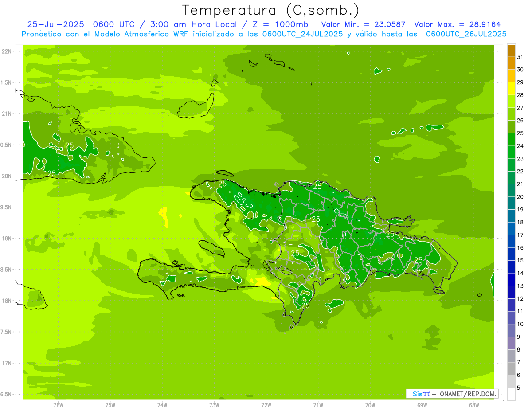Click the teal legend swatch between 19 and 20
This screenshot has width=532, height=411.
(x=511, y=203)
